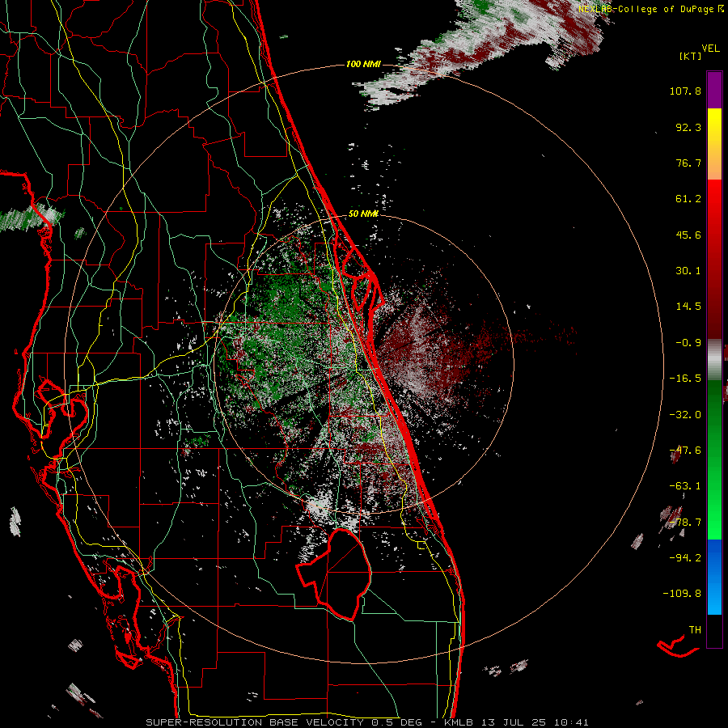Select the -109.8 velocity scale value

pyautogui.click(x=682, y=594)
